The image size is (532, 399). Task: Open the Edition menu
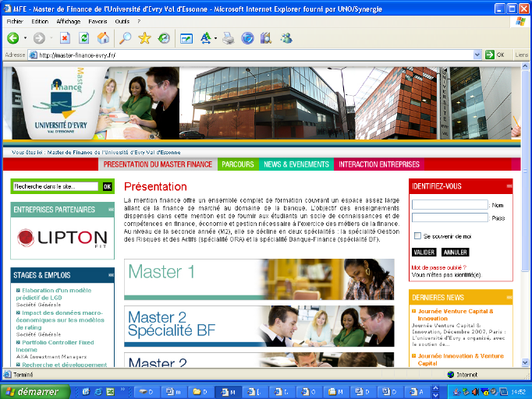click(x=40, y=21)
